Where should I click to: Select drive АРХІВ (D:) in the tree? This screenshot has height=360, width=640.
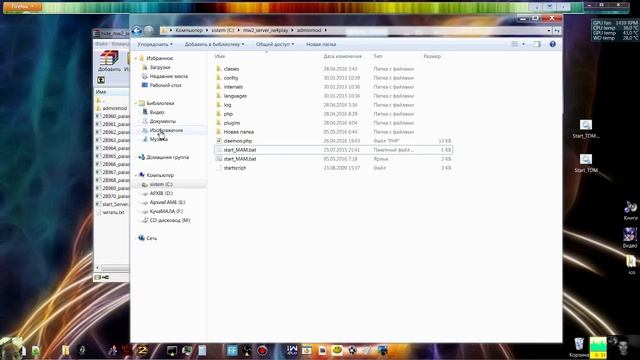[161, 193]
